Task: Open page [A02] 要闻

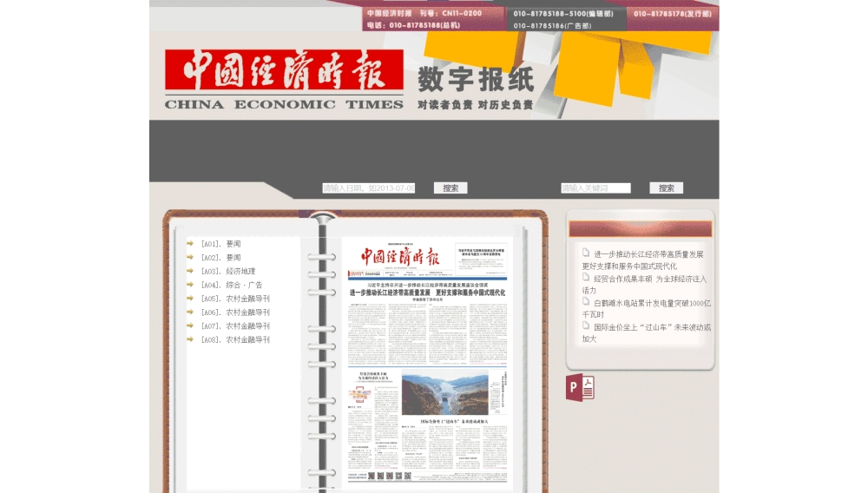Action: click(x=220, y=258)
